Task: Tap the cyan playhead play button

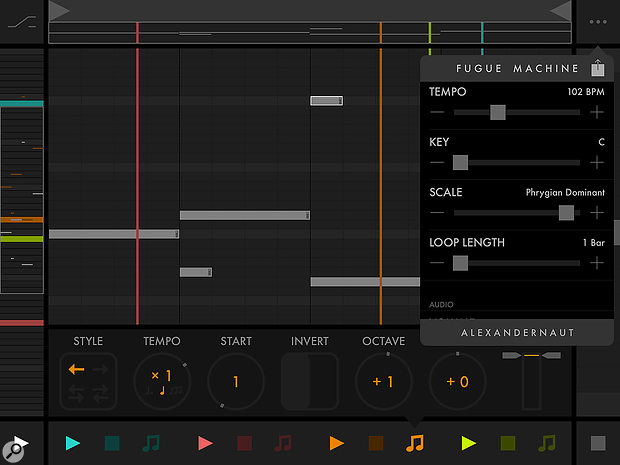Action: [73, 443]
